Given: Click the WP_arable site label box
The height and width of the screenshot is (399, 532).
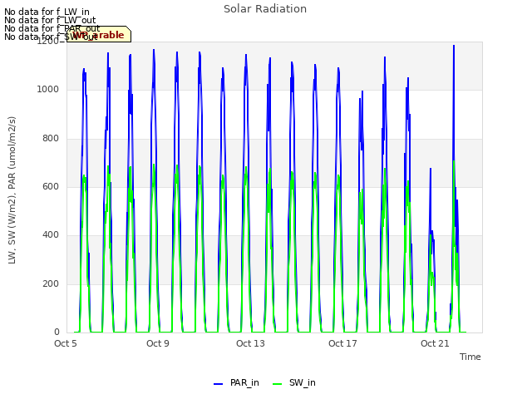Looking at the screenshot, I should (x=99, y=34).
